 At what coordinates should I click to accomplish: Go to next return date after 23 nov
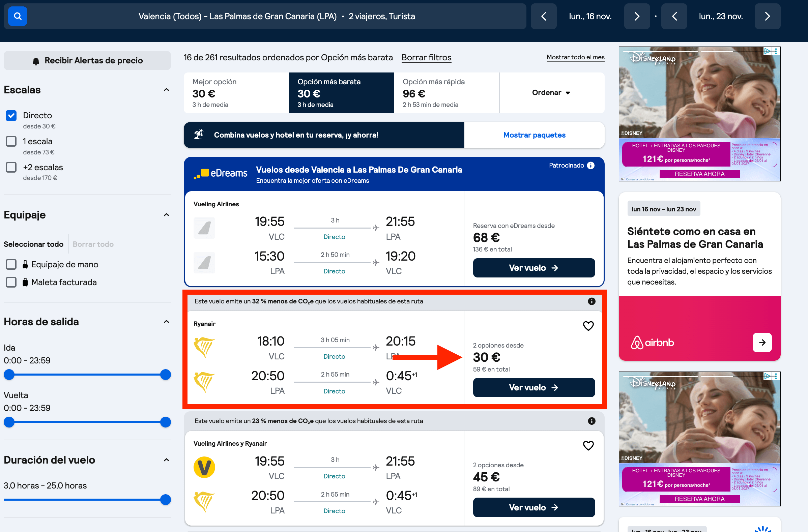pyautogui.click(x=768, y=16)
